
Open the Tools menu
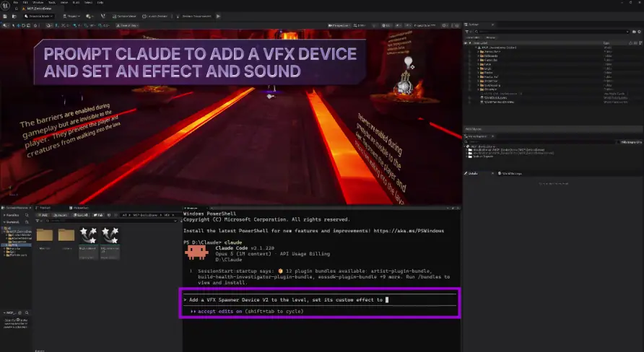click(x=52, y=2)
